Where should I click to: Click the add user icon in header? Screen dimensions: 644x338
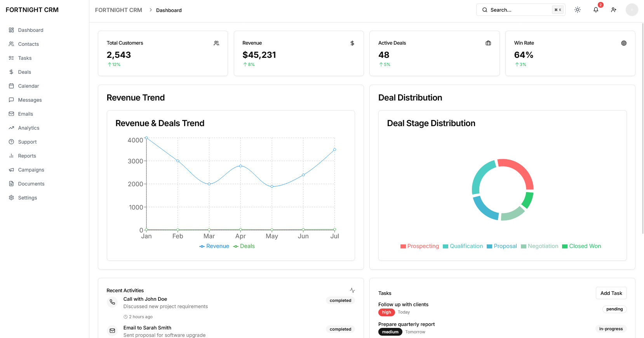[614, 10]
